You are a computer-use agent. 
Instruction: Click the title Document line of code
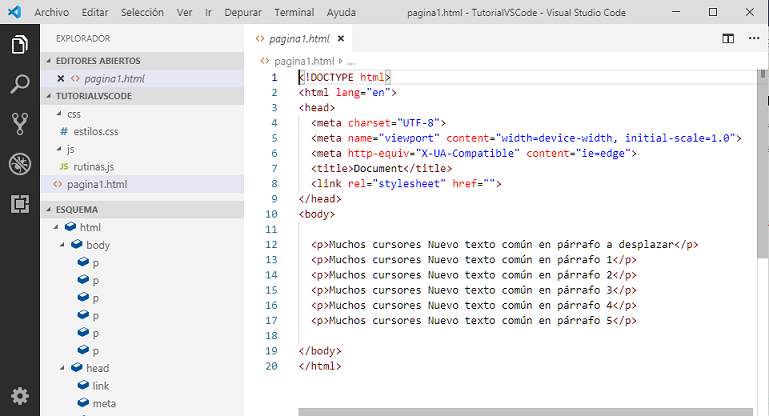[381, 168]
